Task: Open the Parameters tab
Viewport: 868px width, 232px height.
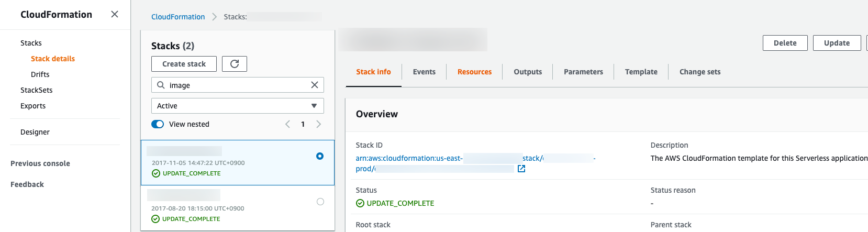Action: pyautogui.click(x=583, y=72)
